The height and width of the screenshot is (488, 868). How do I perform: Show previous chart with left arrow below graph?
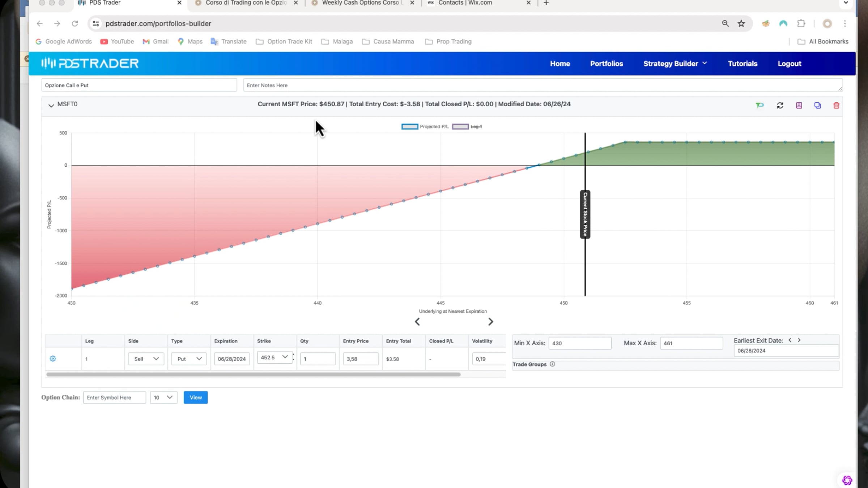417,322
